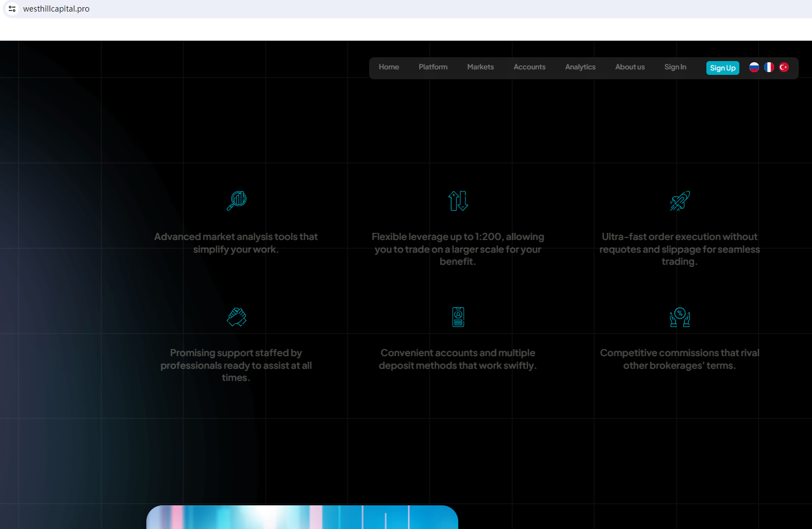Open the Analytics menu item
The width and height of the screenshot is (812, 529).
tap(580, 67)
